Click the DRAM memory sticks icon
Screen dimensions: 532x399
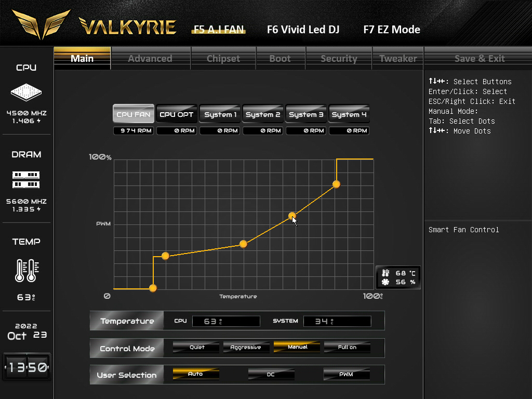(x=26, y=180)
